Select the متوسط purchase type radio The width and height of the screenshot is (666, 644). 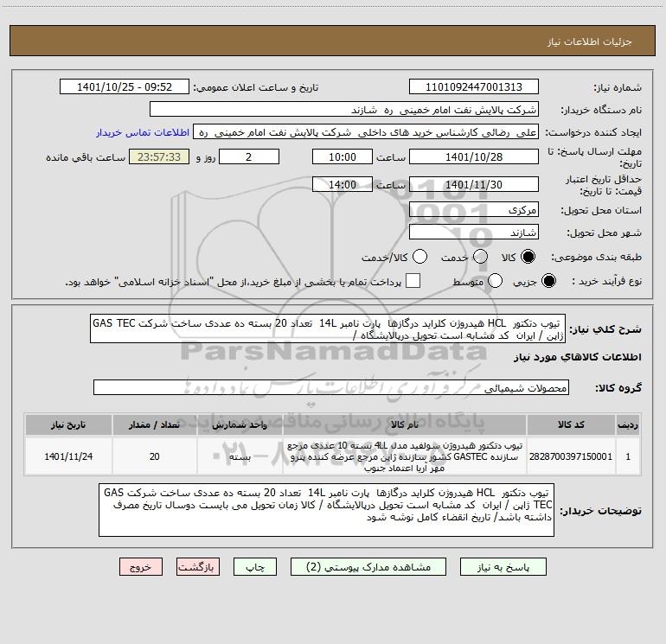coord(495,281)
